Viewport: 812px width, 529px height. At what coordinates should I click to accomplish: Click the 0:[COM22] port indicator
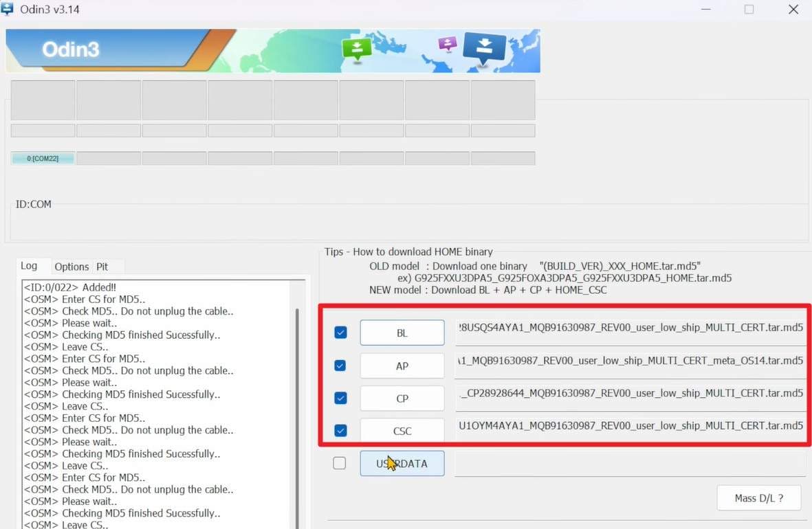click(x=43, y=159)
